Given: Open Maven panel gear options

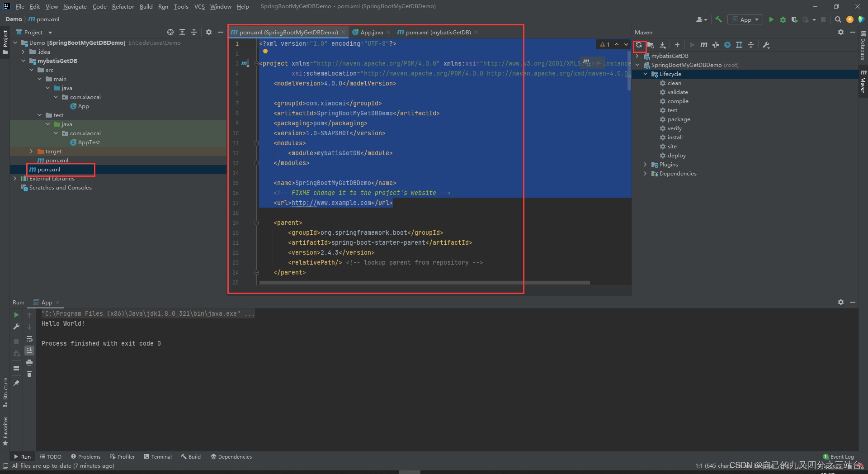Looking at the screenshot, I should (x=840, y=32).
